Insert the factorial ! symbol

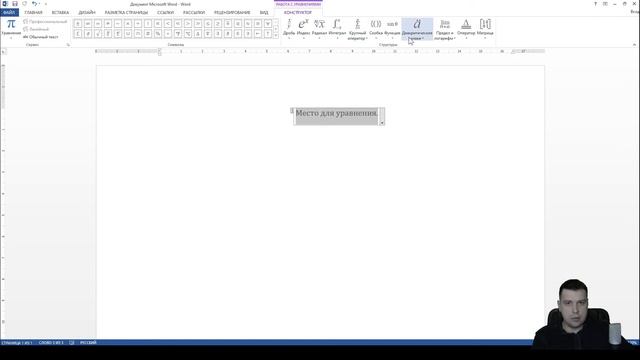(x=148, y=24)
